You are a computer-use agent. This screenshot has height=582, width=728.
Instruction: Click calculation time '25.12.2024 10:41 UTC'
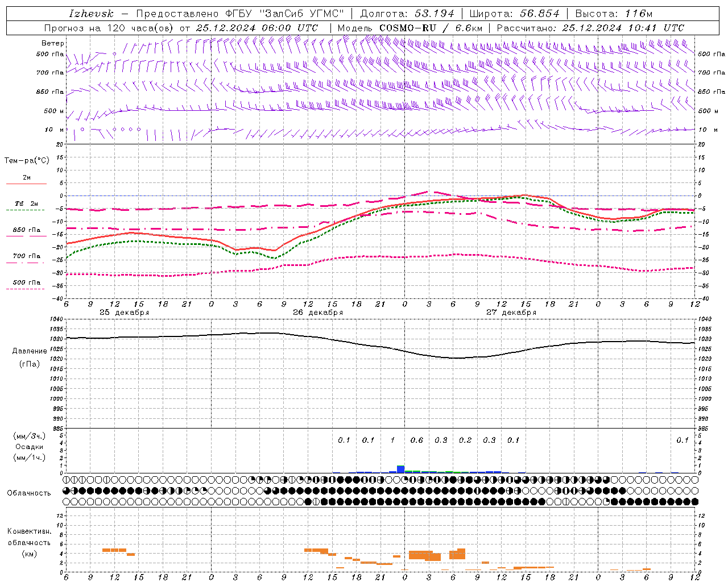(623, 28)
